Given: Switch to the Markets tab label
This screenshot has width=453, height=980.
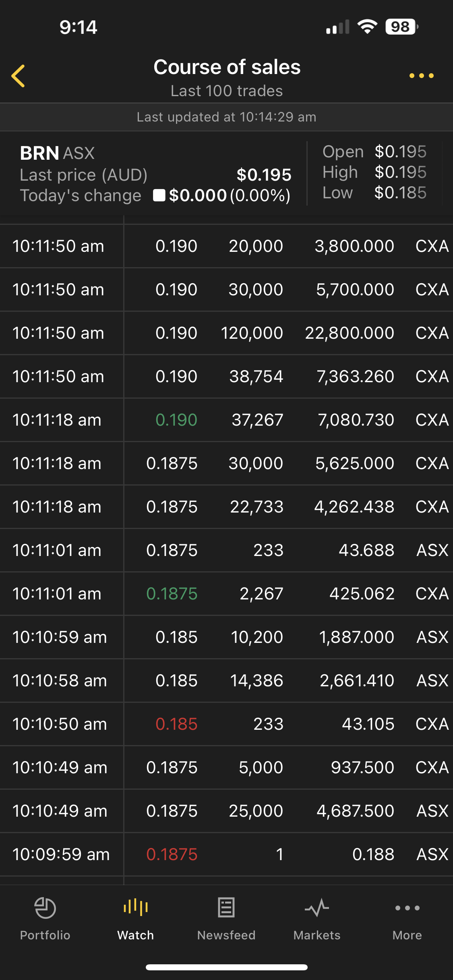Looking at the screenshot, I should click(317, 935).
